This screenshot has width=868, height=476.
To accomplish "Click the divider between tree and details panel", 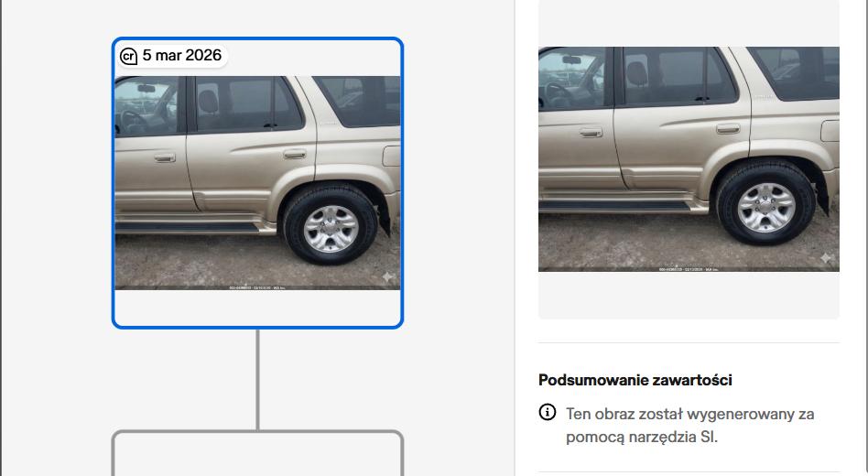I will 515,238.
